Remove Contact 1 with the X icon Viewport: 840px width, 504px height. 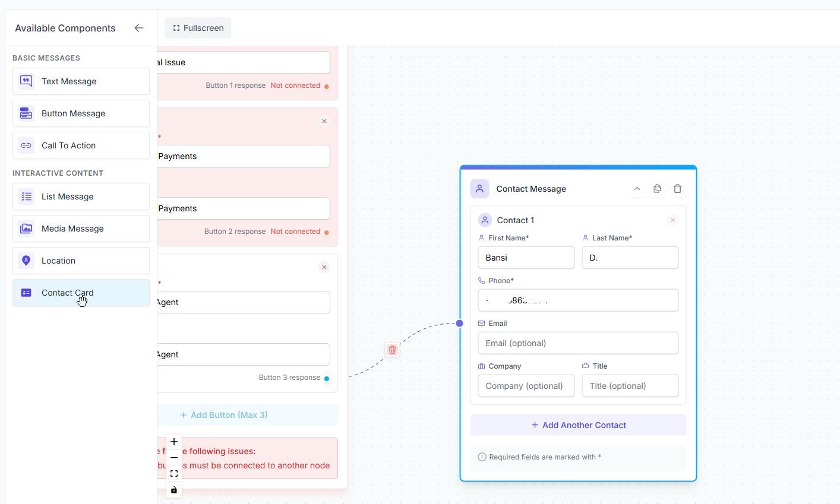pyautogui.click(x=672, y=220)
